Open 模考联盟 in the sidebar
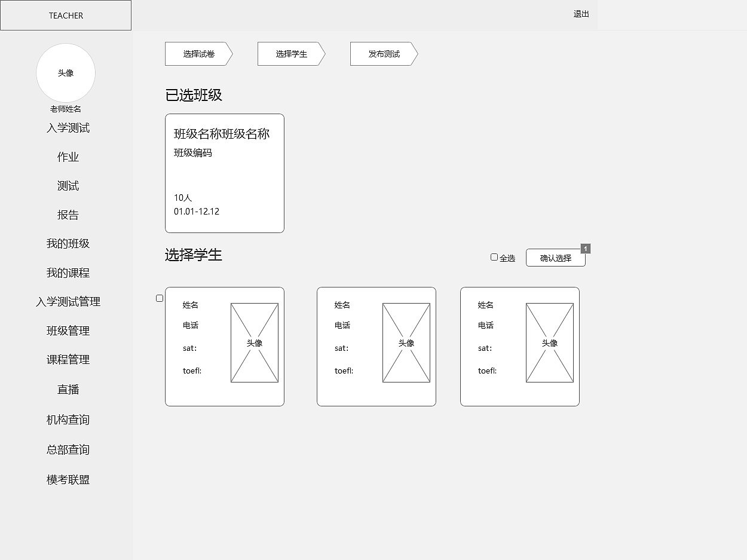The width and height of the screenshot is (747, 560). 67,479
